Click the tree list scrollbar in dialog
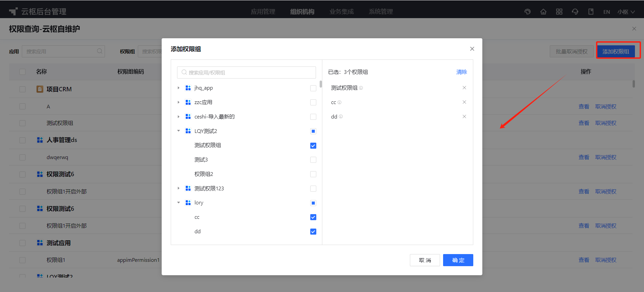This screenshot has width=644, height=292. tap(321, 84)
